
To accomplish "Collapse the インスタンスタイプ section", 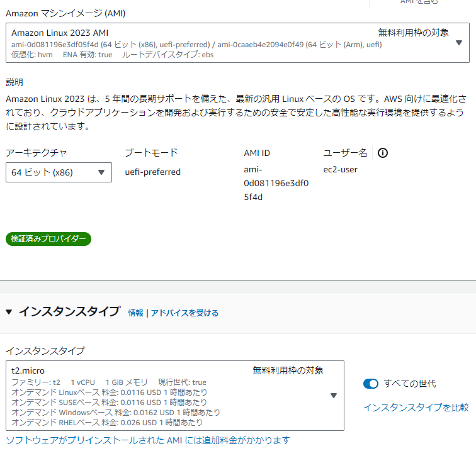I will coord(9,312).
